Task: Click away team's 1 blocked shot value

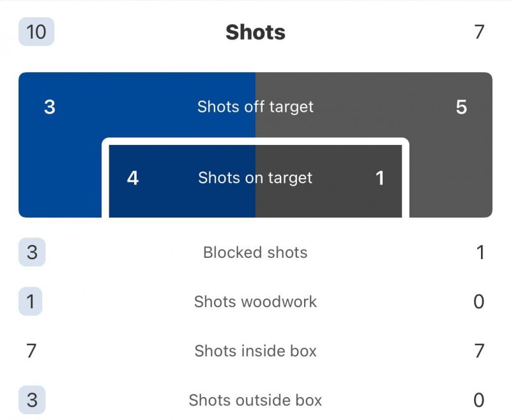Action: pos(480,252)
